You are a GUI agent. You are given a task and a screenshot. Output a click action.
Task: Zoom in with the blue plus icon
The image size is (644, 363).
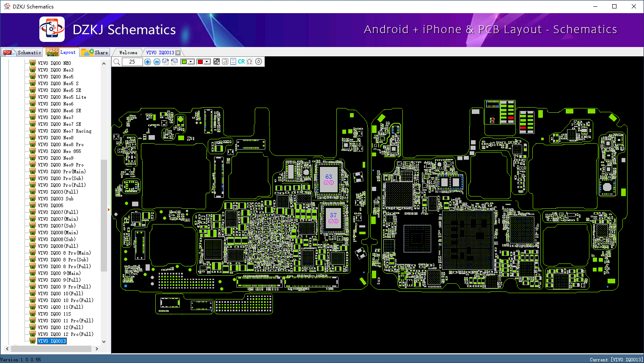pyautogui.click(x=148, y=62)
